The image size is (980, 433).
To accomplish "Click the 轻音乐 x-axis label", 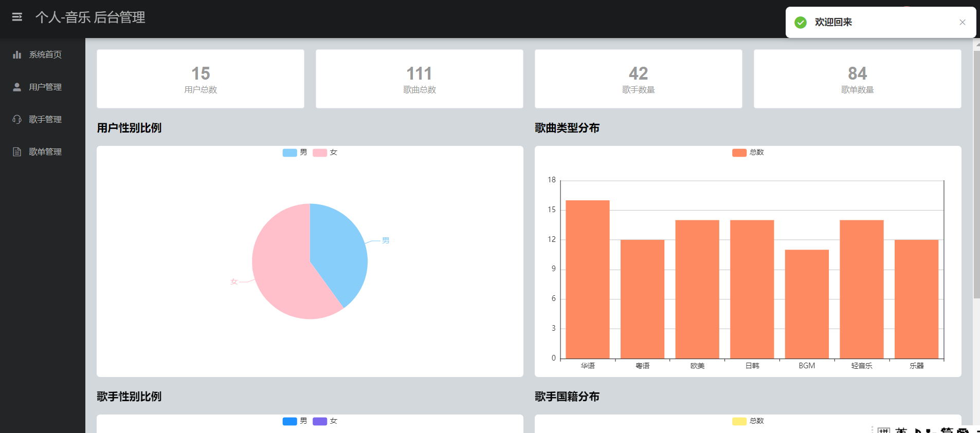I will tap(862, 366).
